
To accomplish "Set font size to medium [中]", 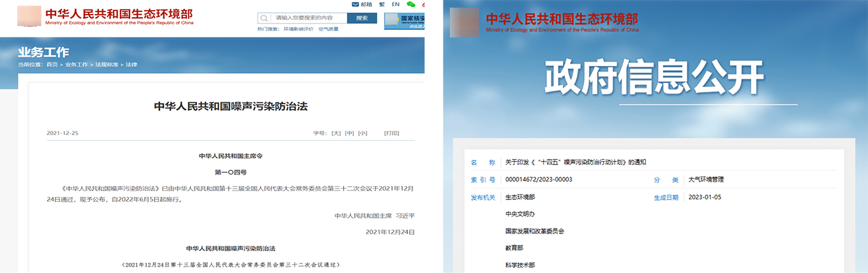I will pyautogui.click(x=349, y=133).
